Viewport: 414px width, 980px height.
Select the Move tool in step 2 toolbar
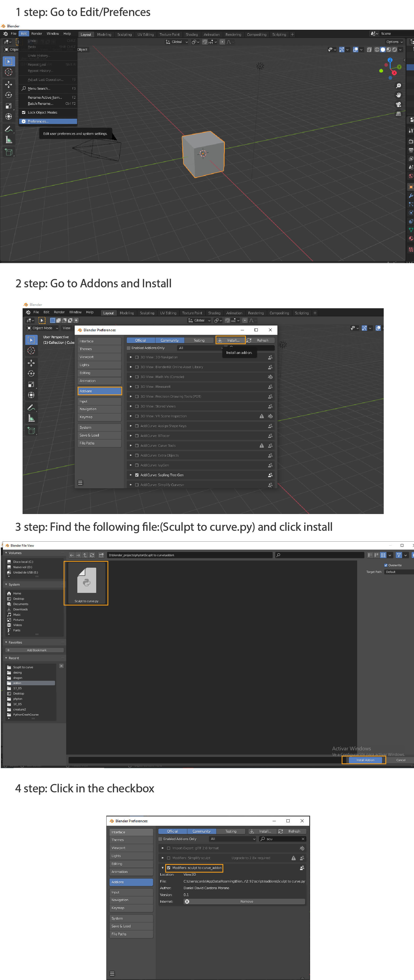pos(31,363)
